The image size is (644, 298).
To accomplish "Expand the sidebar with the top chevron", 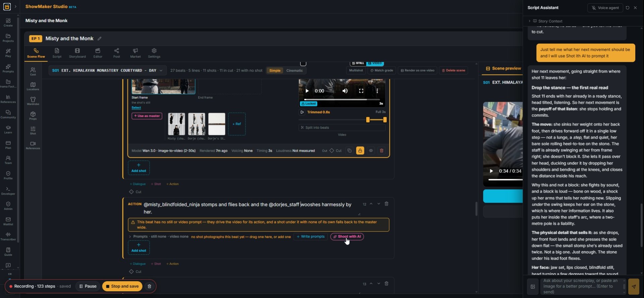I will coord(15,7).
